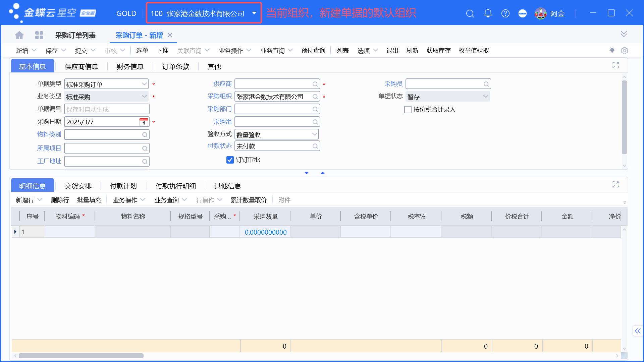Sort by 含税单价 column header
The image size is (644, 362).
point(366,217)
